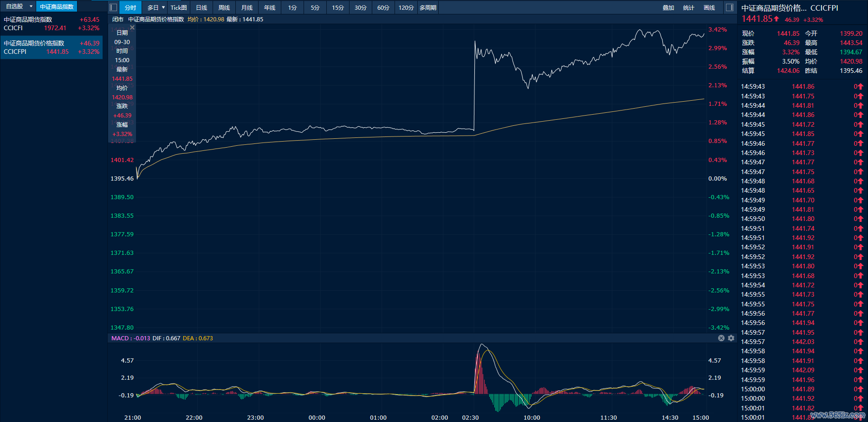Click the 昨结 value 1395.46
The image size is (868, 422).
coord(851,71)
